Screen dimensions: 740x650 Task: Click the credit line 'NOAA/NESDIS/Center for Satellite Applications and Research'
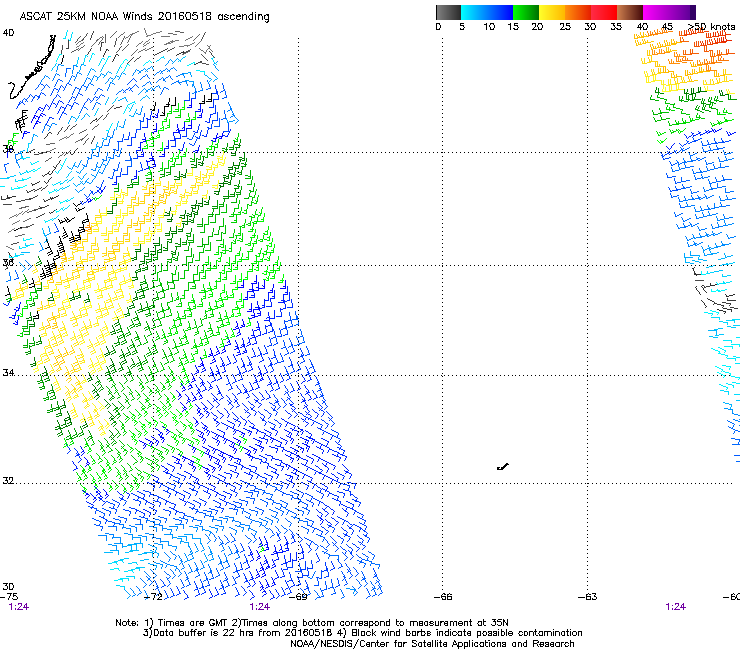point(432,644)
